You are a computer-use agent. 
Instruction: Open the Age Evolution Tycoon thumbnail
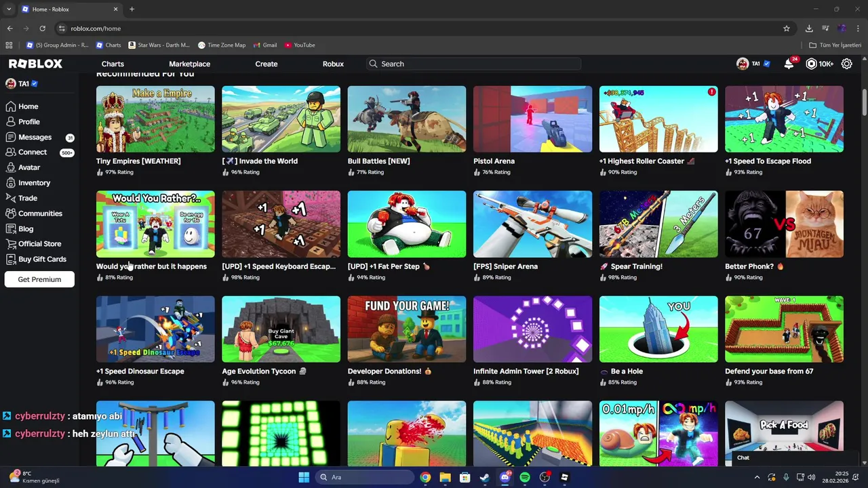(281, 329)
